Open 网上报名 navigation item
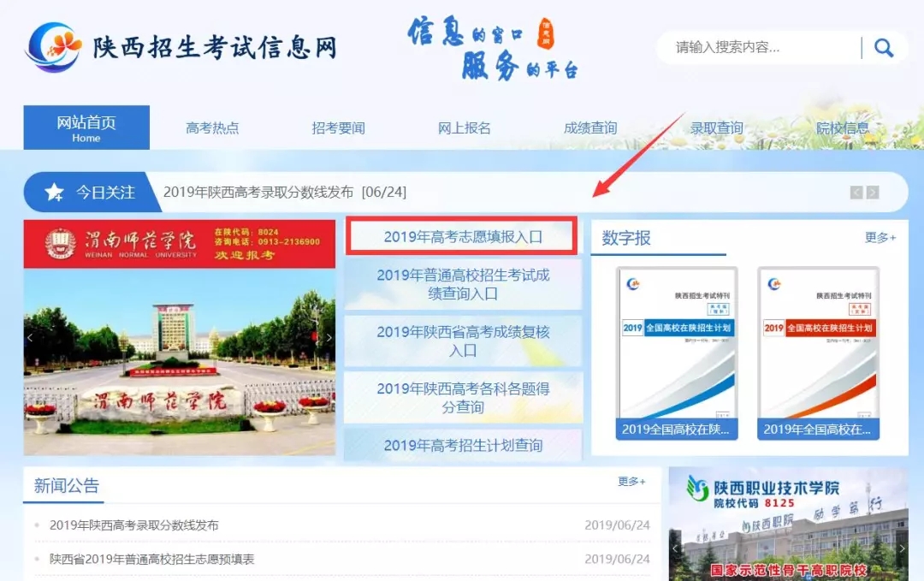The image size is (924, 581). point(465,128)
